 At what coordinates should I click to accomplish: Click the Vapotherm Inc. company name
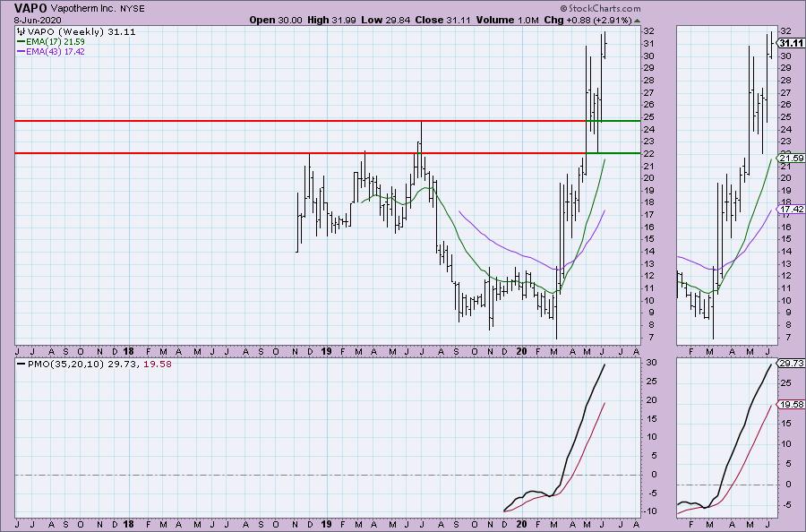click(82, 9)
